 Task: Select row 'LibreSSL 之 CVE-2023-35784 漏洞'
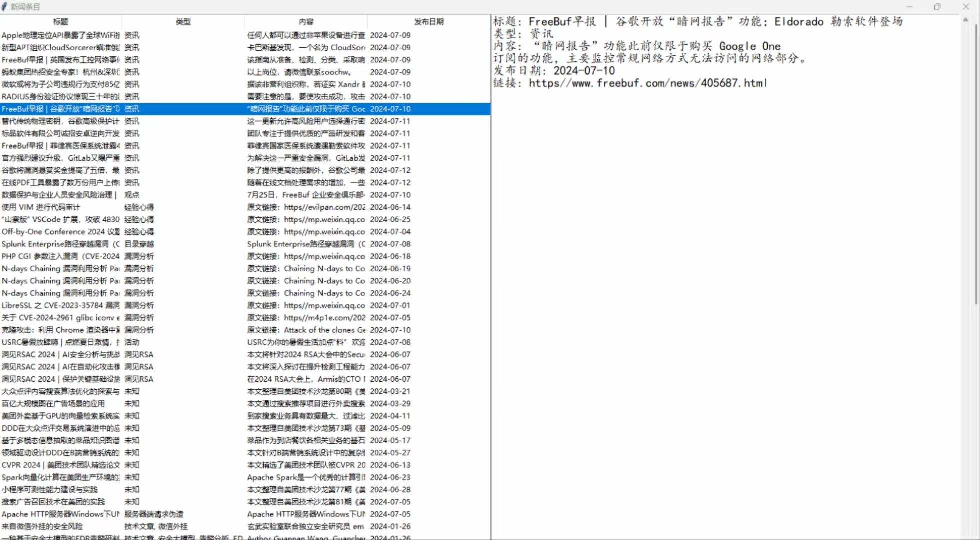(245, 305)
